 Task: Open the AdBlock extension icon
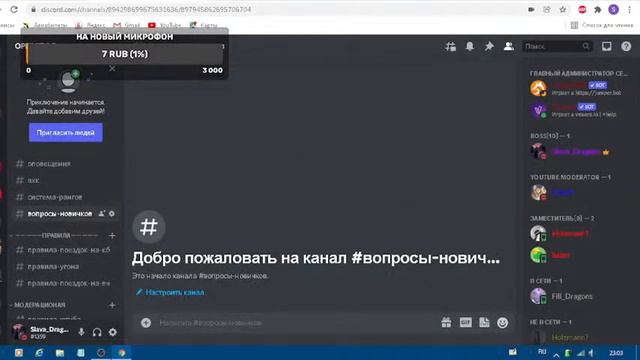point(582,9)
